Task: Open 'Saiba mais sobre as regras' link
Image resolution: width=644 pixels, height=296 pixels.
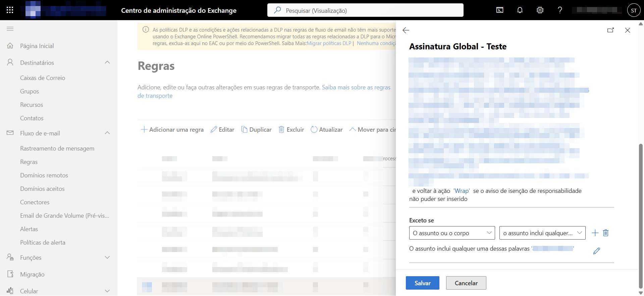Action: coord(356,87)
